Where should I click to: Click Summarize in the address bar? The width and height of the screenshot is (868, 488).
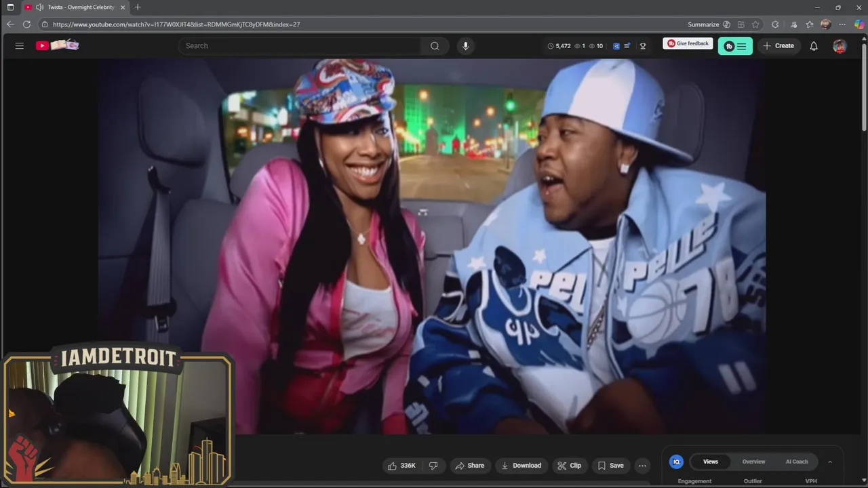tap(703, 24)
